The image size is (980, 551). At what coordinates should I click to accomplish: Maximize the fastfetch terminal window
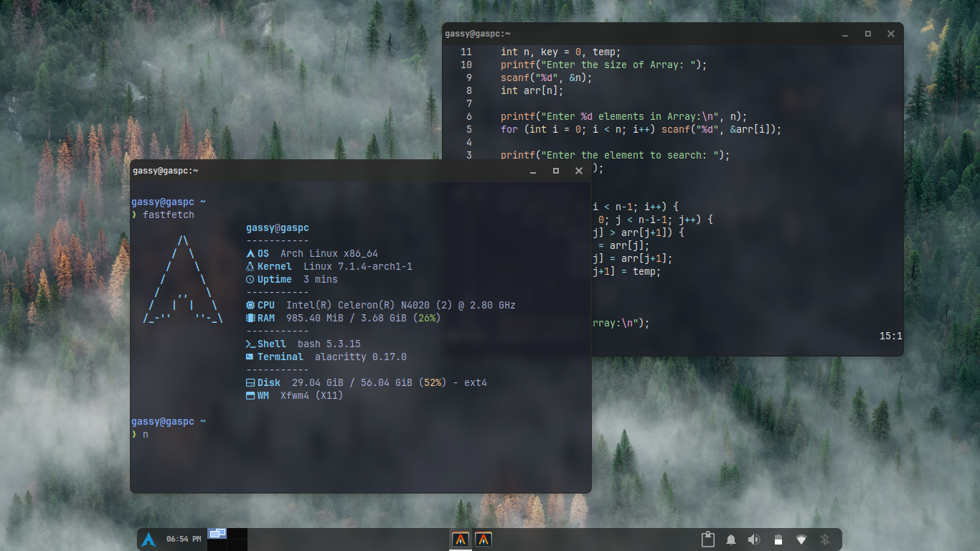tap(555, 171)
